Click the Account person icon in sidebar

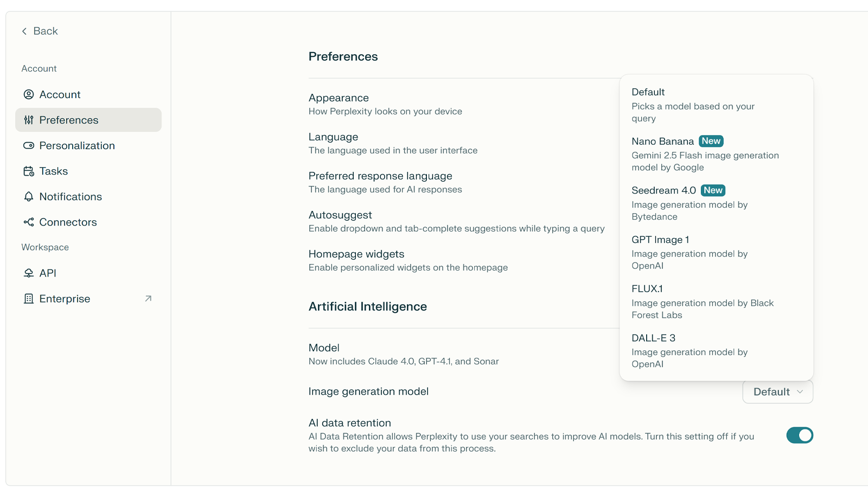pyautogui.click(x=29, y=94)
